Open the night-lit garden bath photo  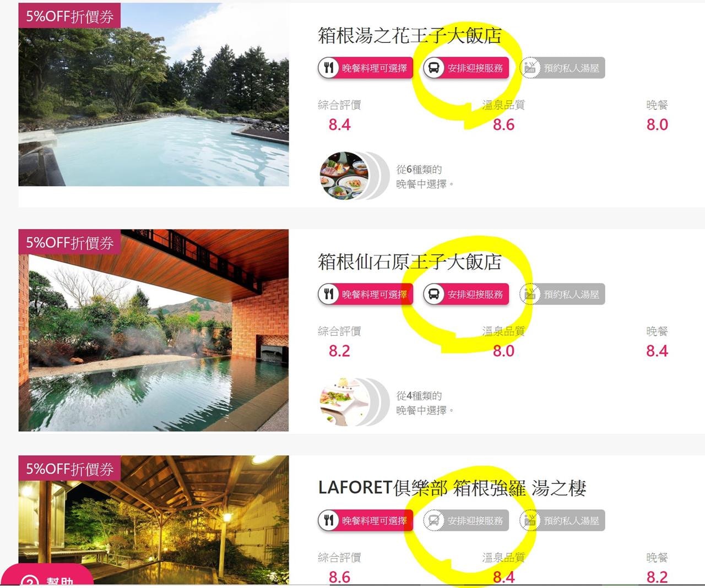[x=154, y=520]
